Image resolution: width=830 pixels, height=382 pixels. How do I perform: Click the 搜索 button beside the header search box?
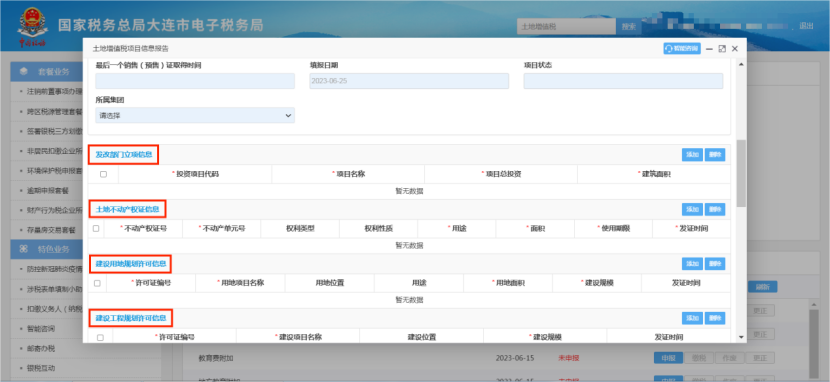629,26
